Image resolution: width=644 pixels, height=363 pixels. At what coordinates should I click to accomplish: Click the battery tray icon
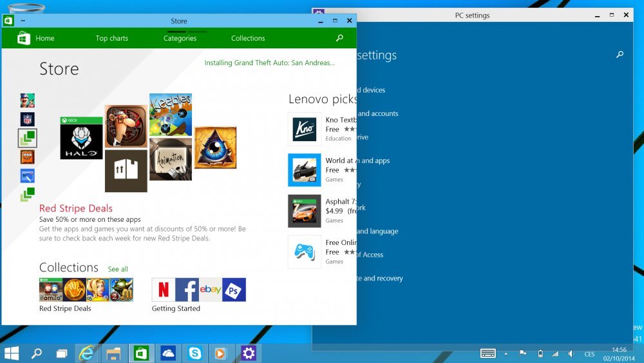[x=540, y=353]
